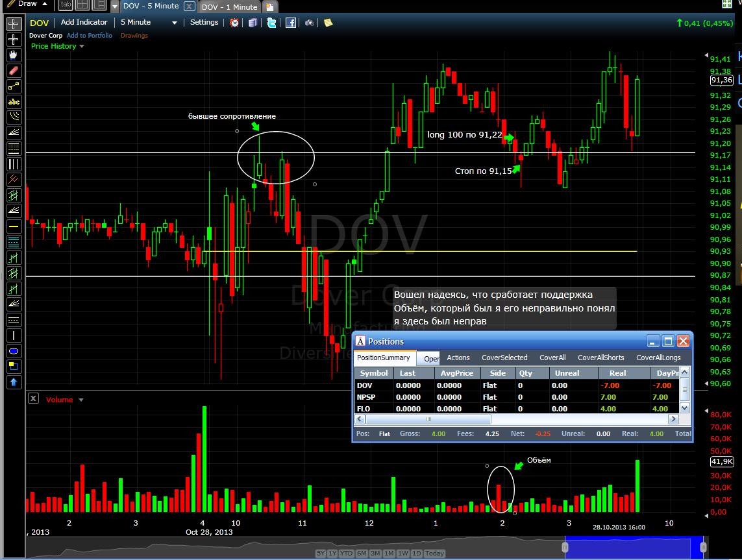Screen dimensions: 742x560
Task: Sort Positions by the AvgPrice column
Action: 457,373
